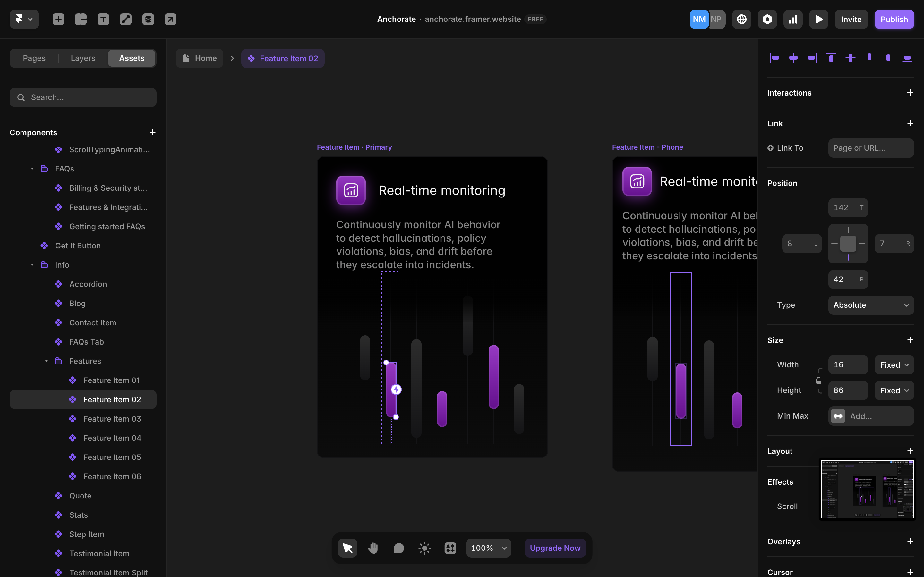Toggle the right pin constraint line
924x577 pixels.
[862, 244]
